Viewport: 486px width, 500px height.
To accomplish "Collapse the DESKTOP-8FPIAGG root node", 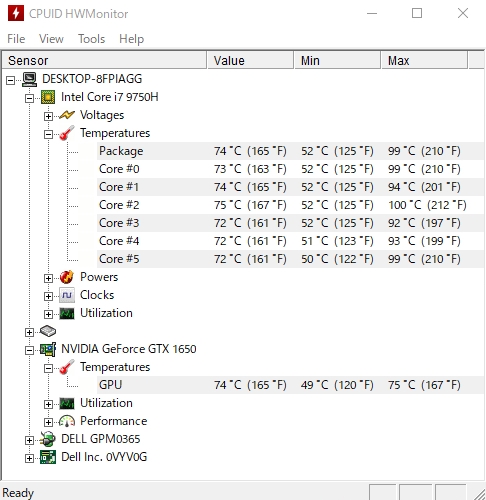I will [10, 80].
